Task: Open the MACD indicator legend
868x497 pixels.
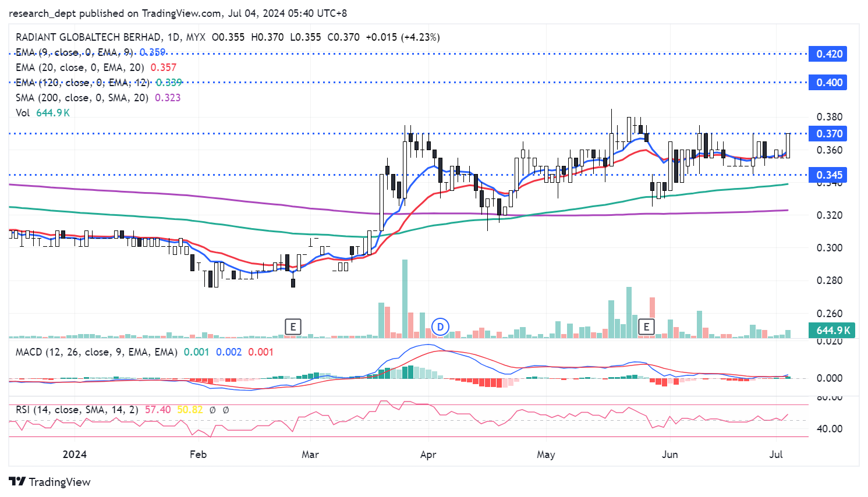Action: 96,352
